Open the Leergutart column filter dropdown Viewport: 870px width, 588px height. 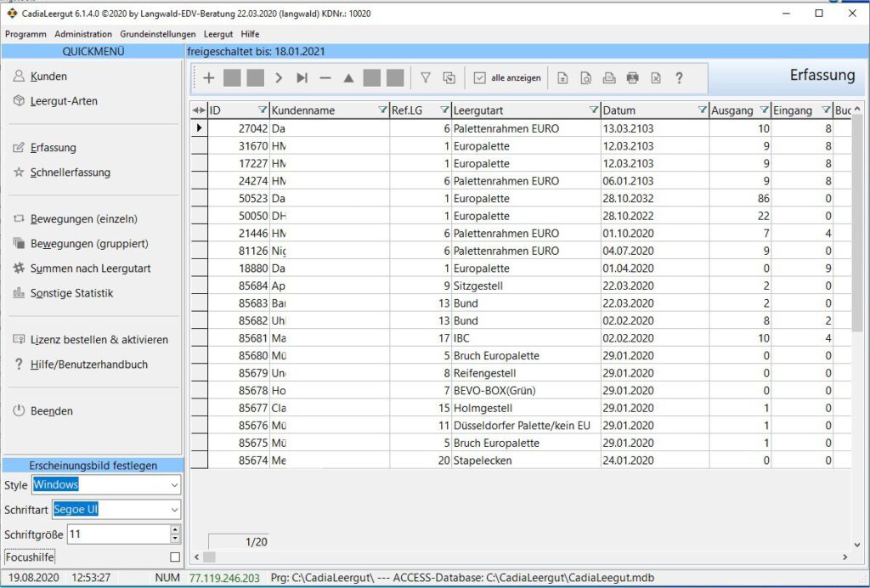(x=594, y=110)
